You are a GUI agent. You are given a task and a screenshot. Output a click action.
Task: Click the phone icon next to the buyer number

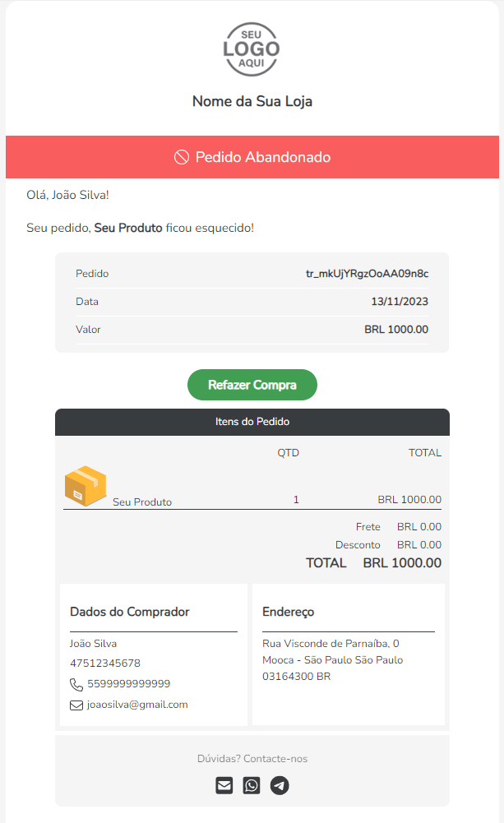click(76, 684)
